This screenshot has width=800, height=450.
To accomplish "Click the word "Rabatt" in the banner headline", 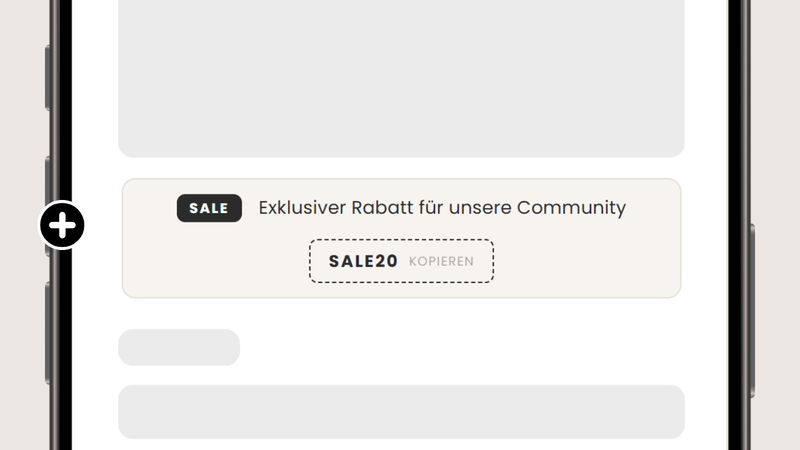I will click(x=380, y=208).
